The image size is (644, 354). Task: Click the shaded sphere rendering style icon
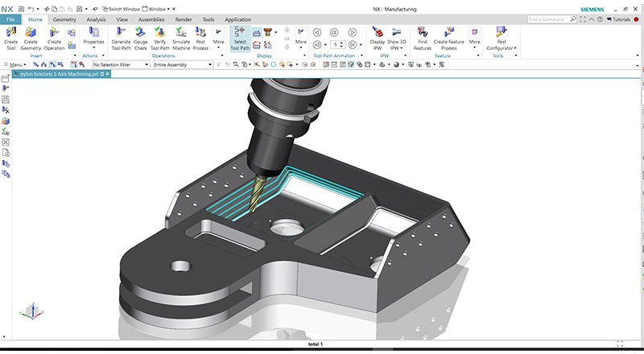tap(396, 64)
